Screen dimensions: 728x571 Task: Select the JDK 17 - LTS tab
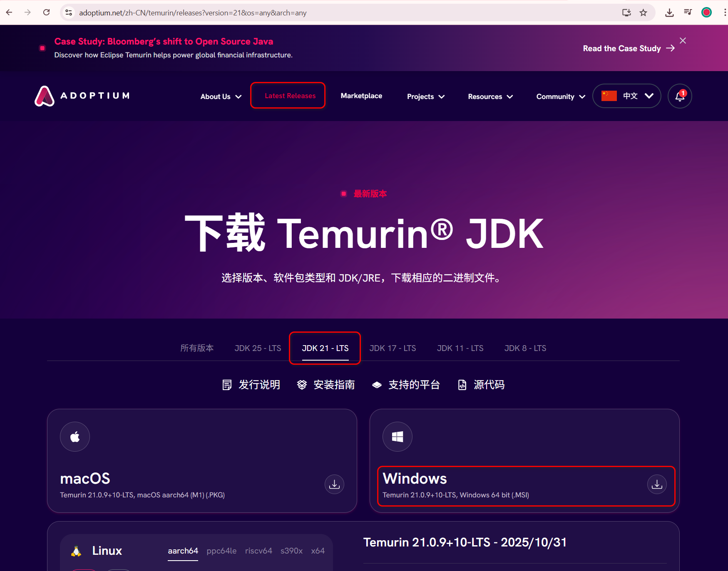393,348
